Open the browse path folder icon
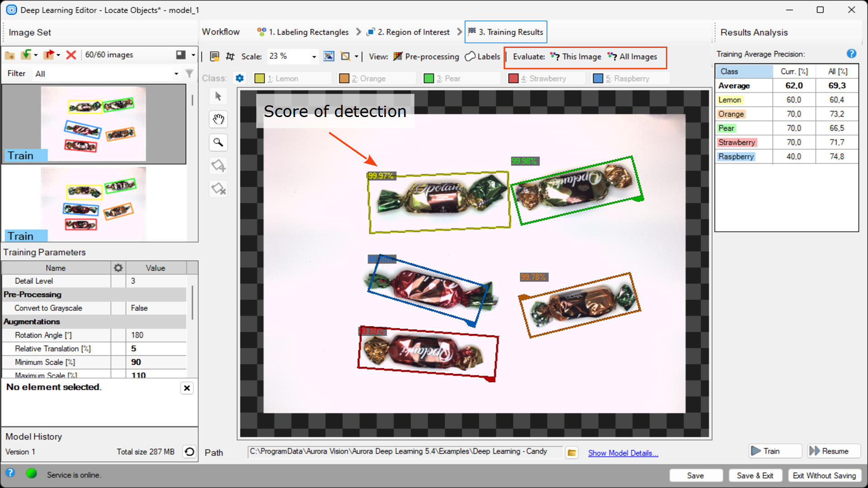This screenshot has height=488, width=868. (572, 452)
